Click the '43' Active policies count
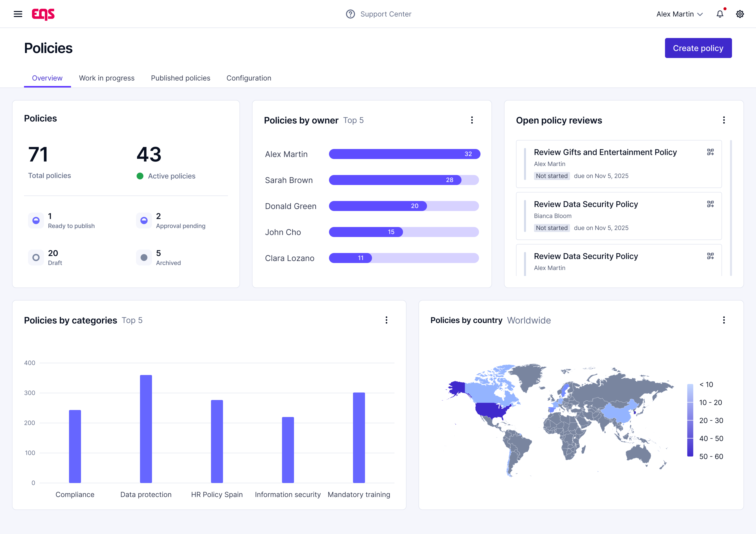 (x=149, y=154)
